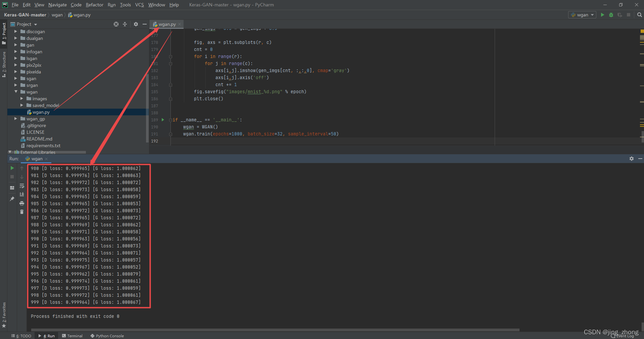Expand the wgan_gp folder
This screenshot has height=339, width=644.
point(15,119)
